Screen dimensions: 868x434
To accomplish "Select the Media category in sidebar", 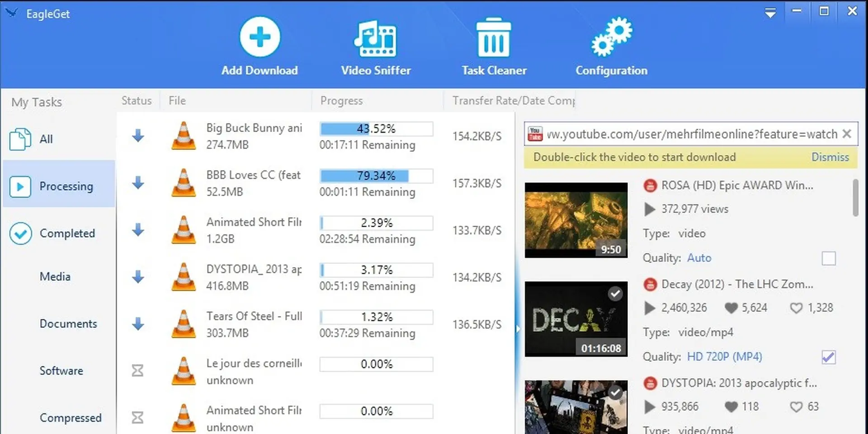I will [x=55, y=276].
